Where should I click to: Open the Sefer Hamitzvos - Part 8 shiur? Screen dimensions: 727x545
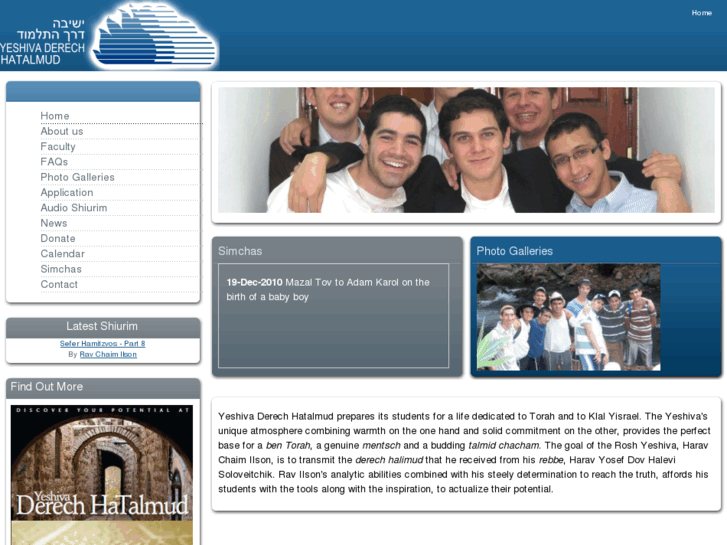(102, 344)
